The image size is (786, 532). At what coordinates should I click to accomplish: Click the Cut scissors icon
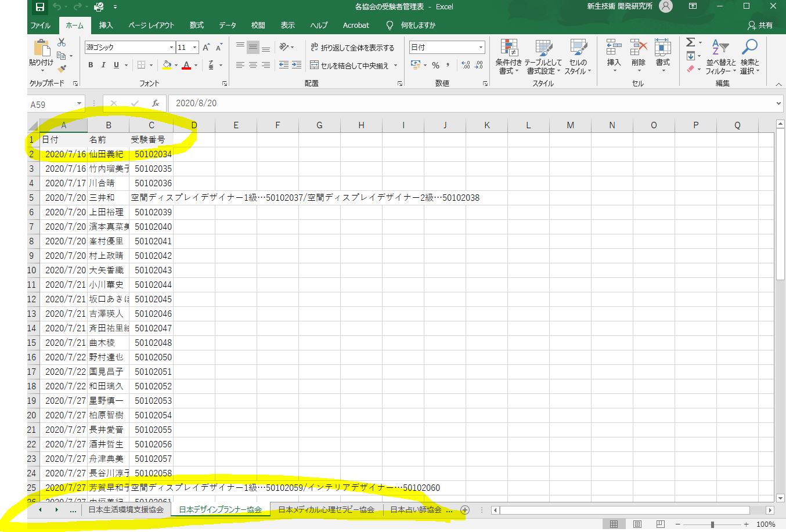[62, 42]
